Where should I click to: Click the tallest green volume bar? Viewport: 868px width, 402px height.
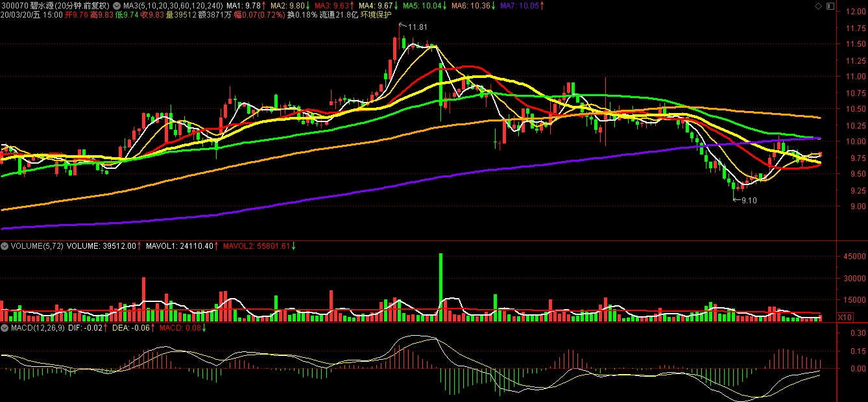441,287
